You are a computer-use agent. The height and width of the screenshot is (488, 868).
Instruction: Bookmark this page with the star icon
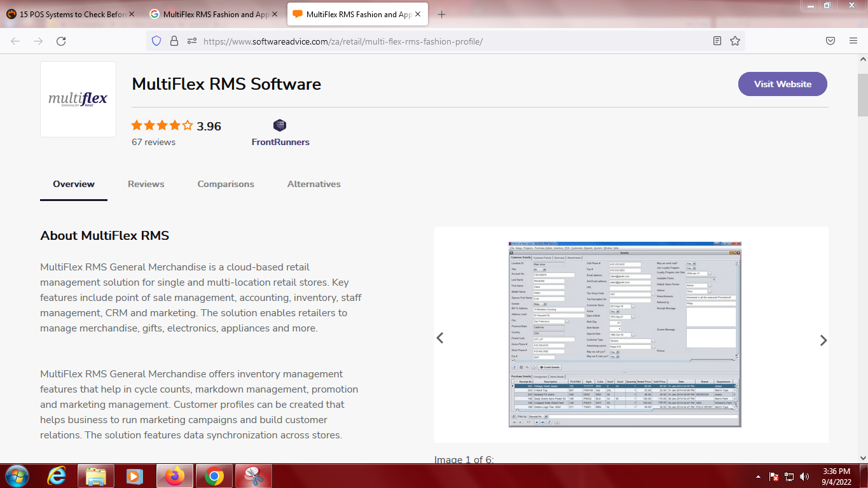point(735,41)
